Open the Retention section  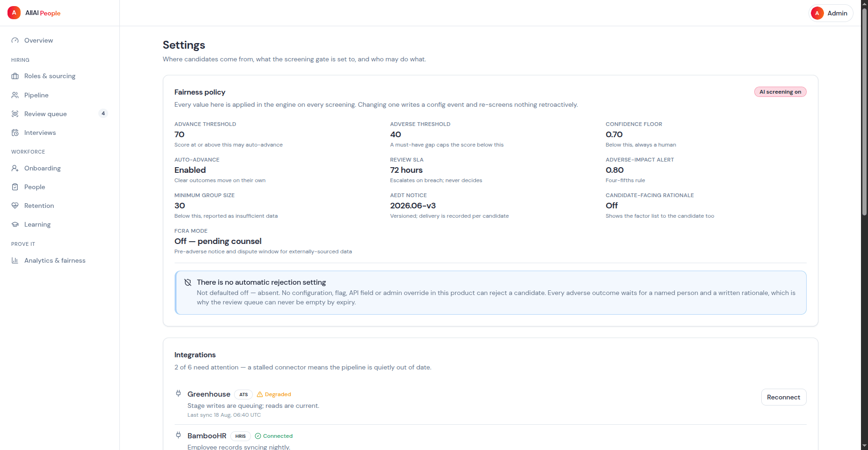[60, 206]
